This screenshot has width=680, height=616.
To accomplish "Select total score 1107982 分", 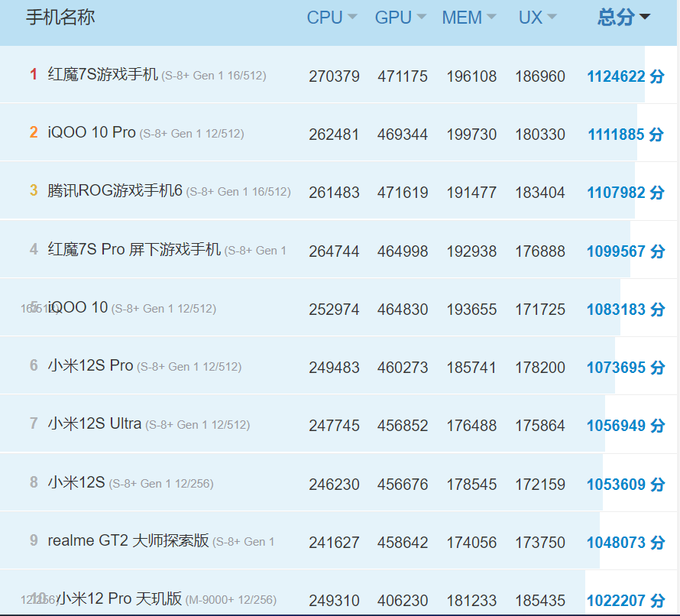I will click(x=625, y=193).
